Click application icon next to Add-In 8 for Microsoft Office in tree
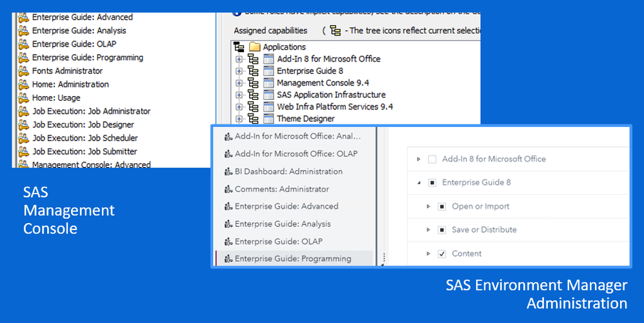This screenshot has width=644, height=323. [x=268, y=59]
